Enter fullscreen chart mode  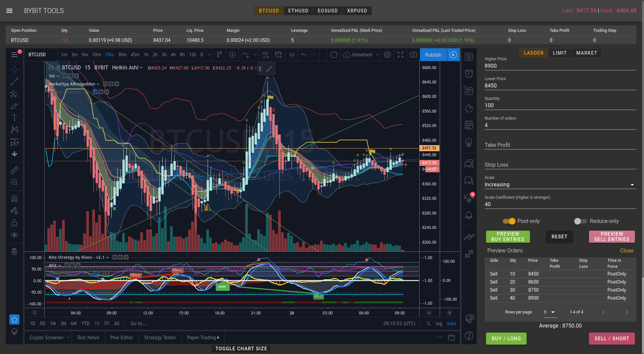pos(400,55)
